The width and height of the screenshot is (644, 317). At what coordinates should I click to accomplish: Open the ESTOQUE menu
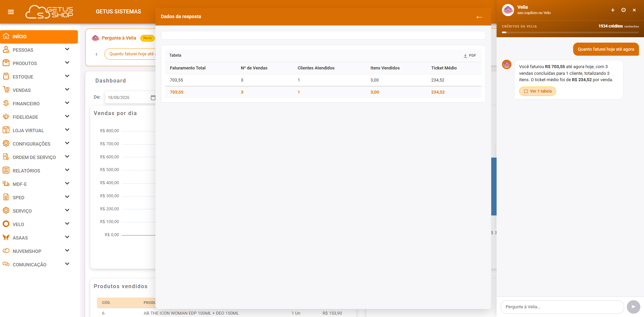click(x=39, y=77)
